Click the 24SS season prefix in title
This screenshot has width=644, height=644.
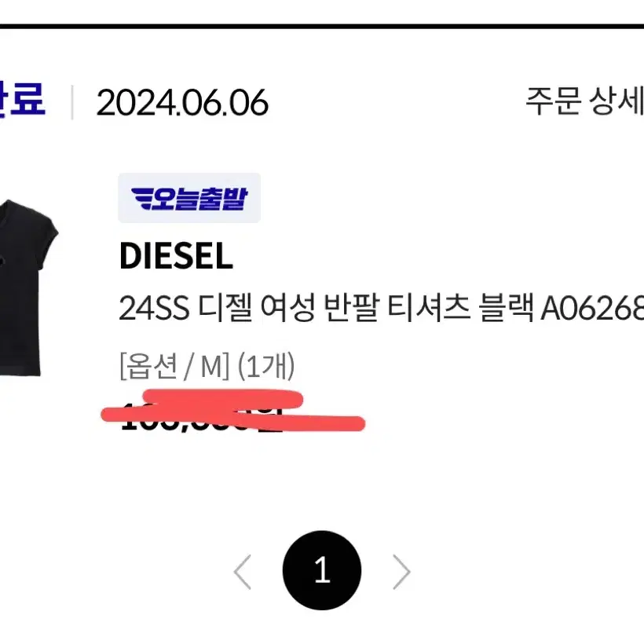(154, 309)
